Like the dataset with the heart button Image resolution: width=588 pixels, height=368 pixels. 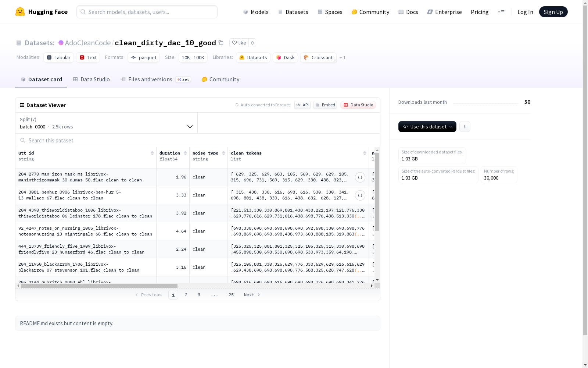[x=239, y=43]
